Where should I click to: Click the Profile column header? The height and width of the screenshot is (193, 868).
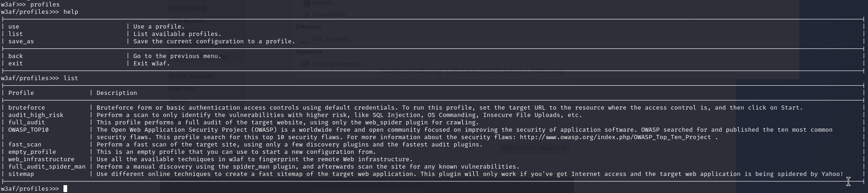click(x=21, y=93)
